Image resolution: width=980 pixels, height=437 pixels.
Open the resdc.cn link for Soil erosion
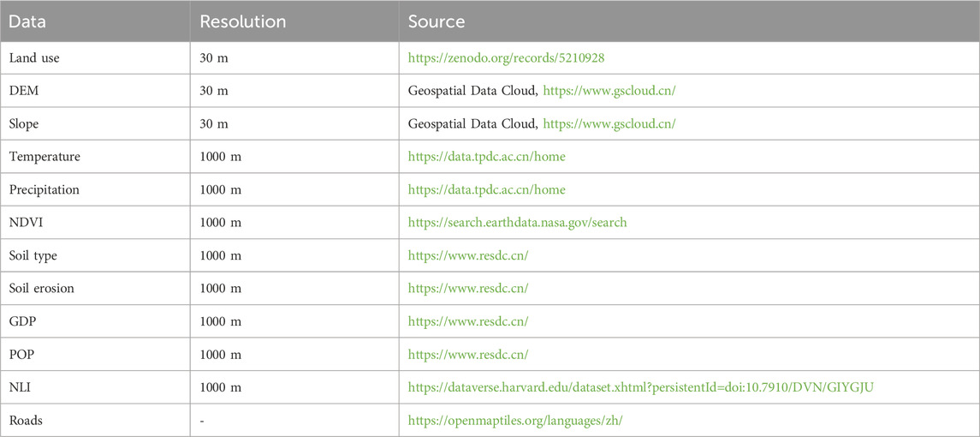(469, 288)
